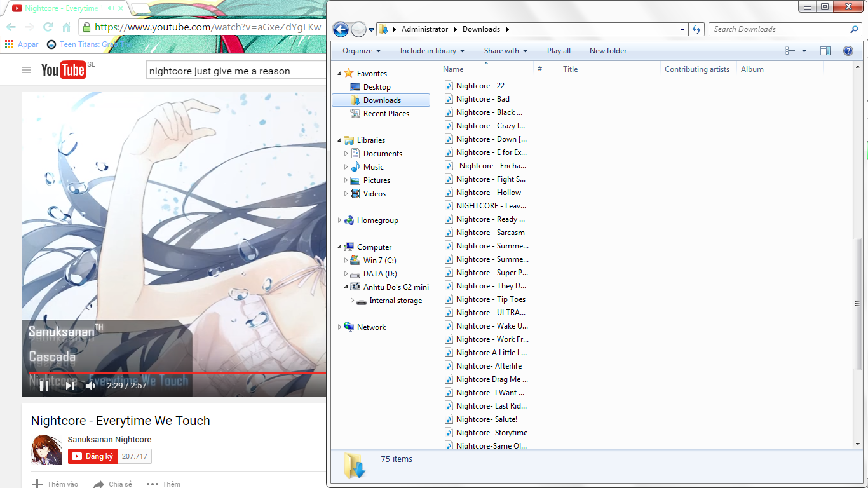Click Chrome forward arrow
This screenshot has width=868, height=488.
[29, 27]
